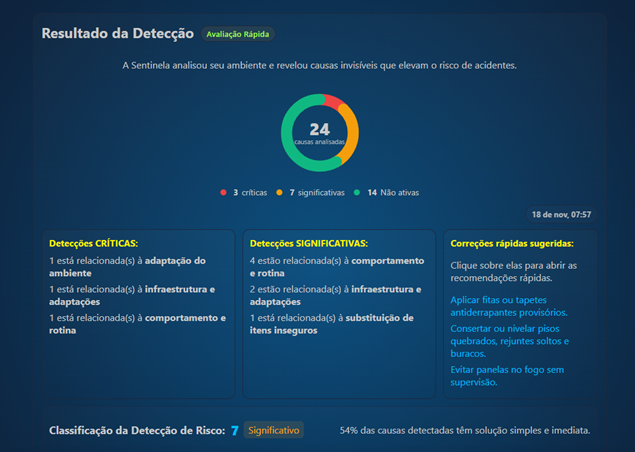The image size is (635, 452).
Task: Click the 24 causas analisadas chart center
Action: (x=319, y=133)
